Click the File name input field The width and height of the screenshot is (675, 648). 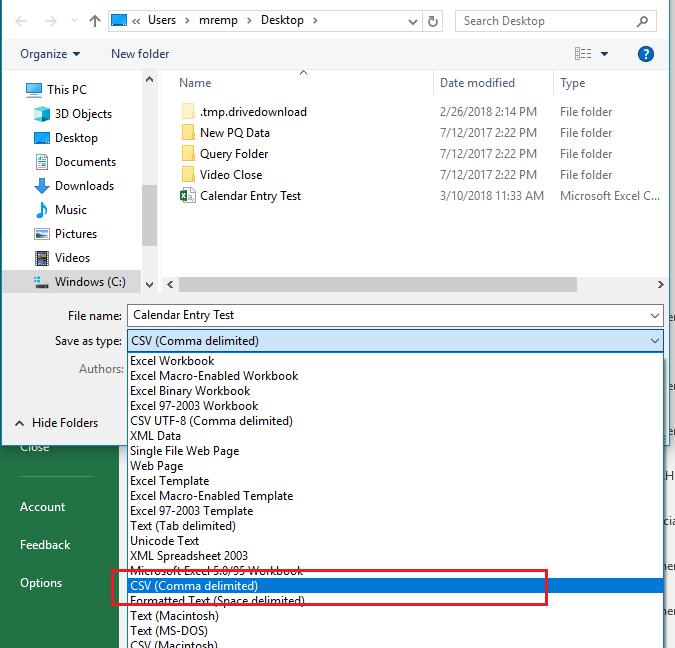pyautogui.click(x=394, y=315)
